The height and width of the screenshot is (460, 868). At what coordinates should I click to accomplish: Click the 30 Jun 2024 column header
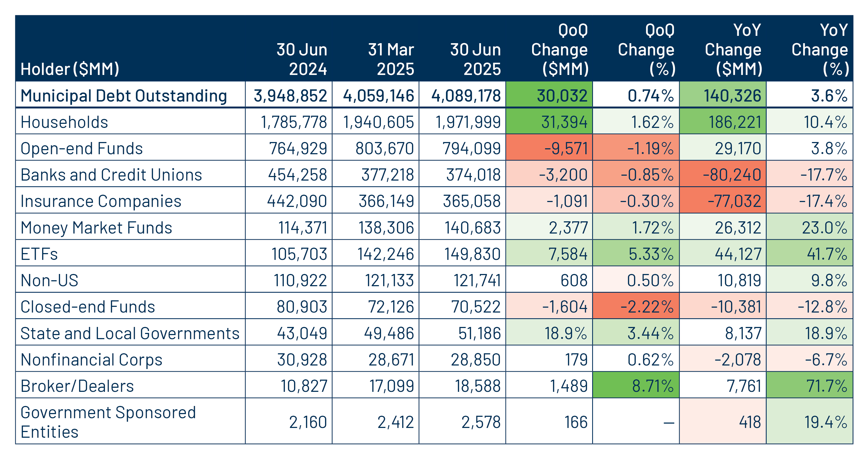coord(302,59)
